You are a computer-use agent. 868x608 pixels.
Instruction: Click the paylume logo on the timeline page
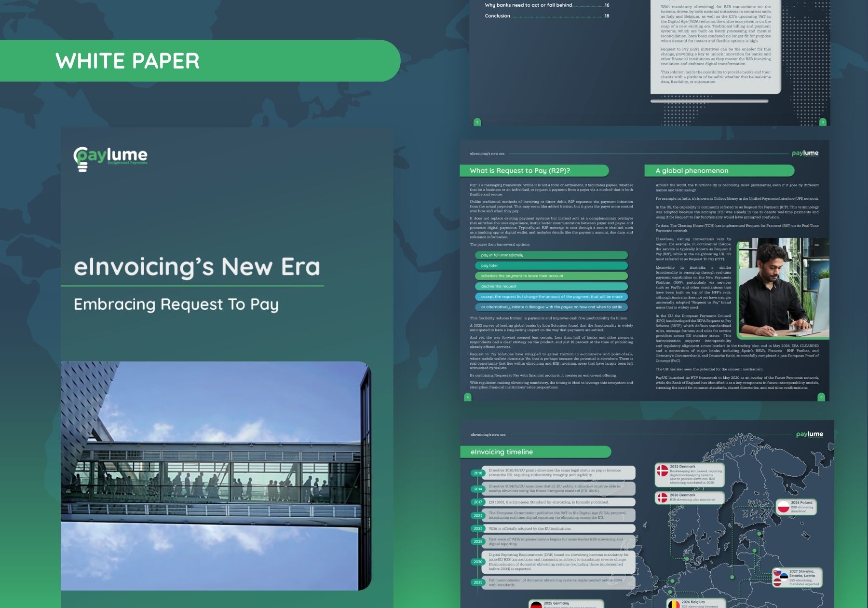[809, 434]
